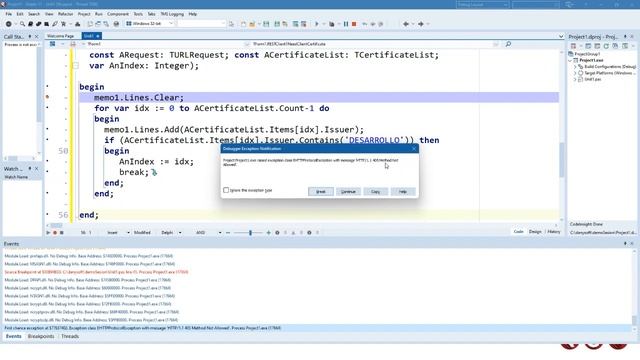This screenshot has width=640, height=360.
Task: Select the First chance exception event row
Action: coord(318,328)
